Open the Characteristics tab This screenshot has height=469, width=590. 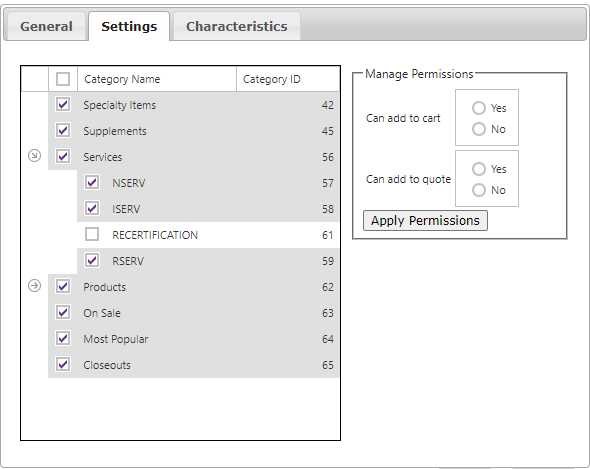tap(237, 26)
